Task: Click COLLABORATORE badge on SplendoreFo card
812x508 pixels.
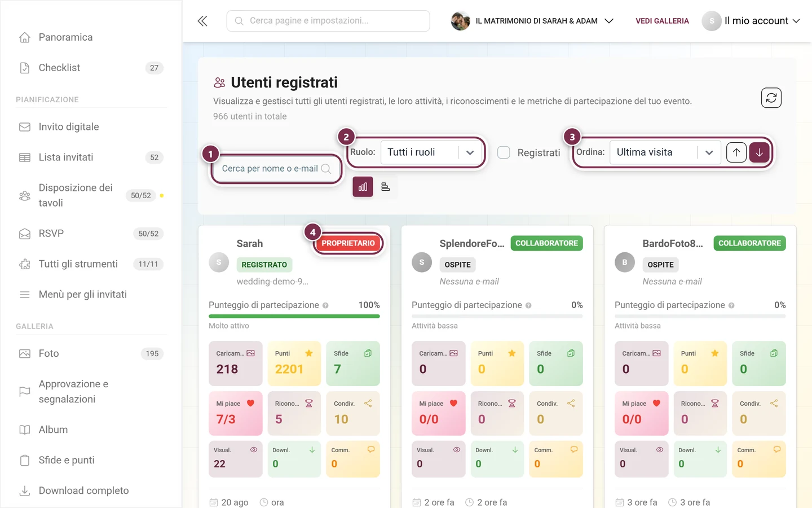Action: (x=546, y=243)
